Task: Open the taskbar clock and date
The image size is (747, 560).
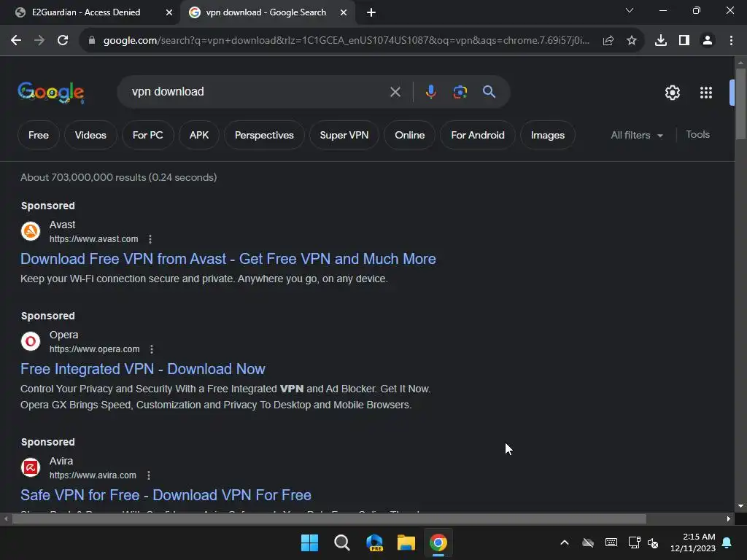Action: tap(693, 542)
